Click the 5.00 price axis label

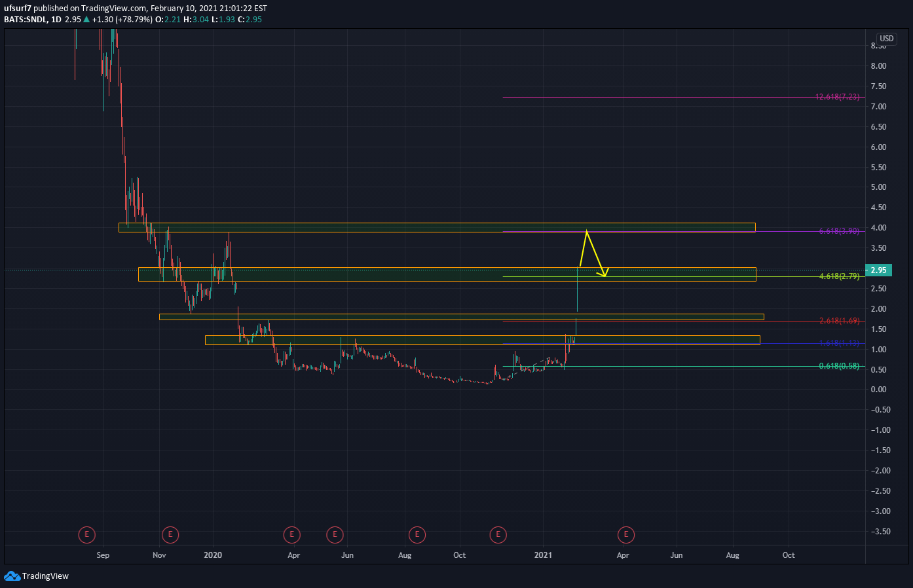point(878,187)
